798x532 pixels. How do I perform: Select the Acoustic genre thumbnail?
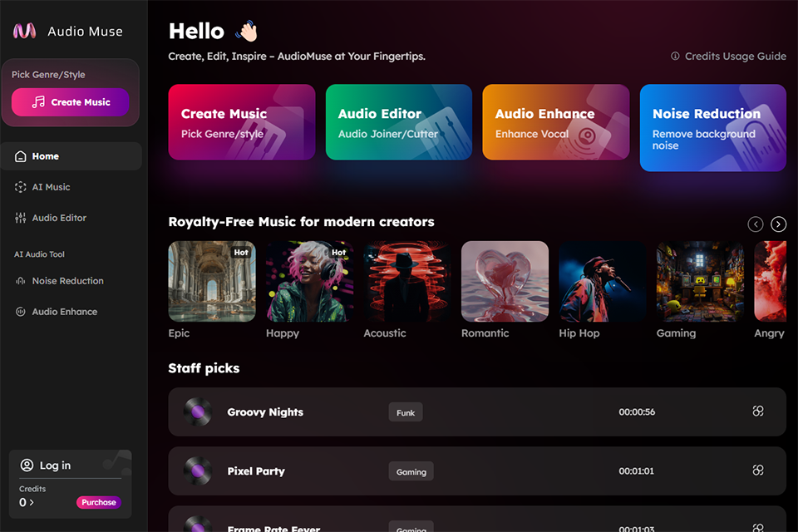(x=407, y=282)
